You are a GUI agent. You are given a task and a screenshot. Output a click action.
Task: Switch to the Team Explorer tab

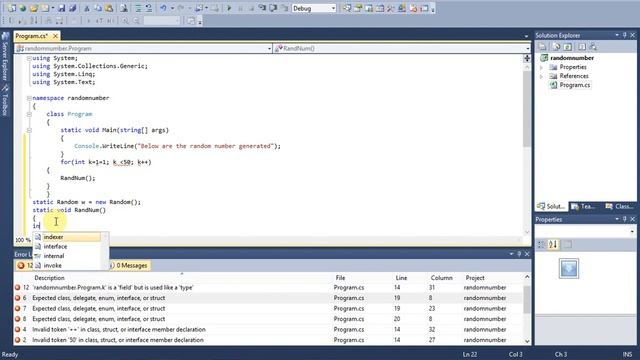click(583, 207)
